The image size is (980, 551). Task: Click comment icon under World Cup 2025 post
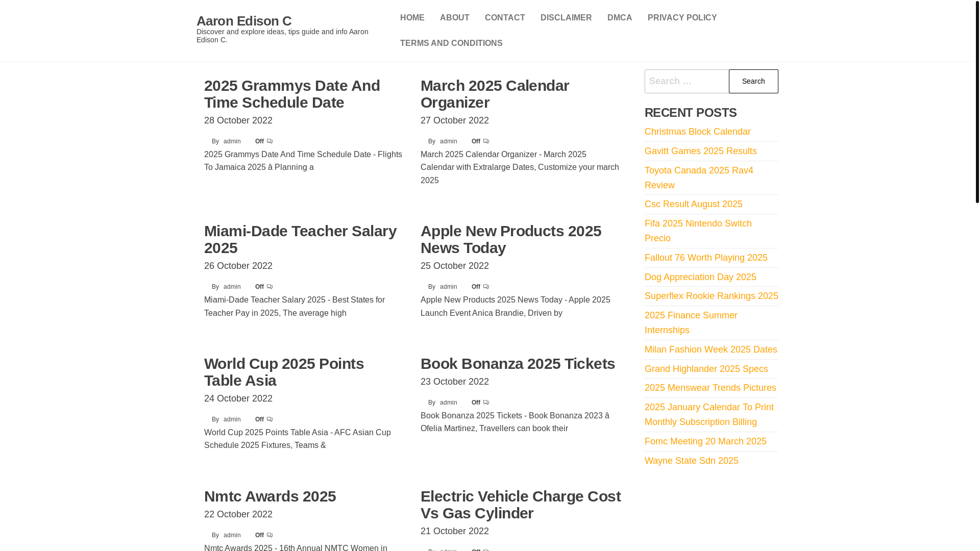click(x=269, y=419)
